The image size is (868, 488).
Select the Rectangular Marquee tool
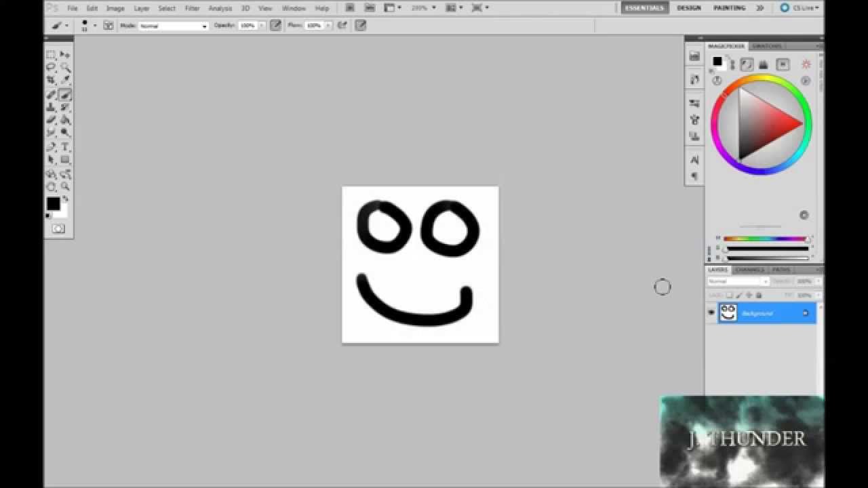[x=51, y=55]
